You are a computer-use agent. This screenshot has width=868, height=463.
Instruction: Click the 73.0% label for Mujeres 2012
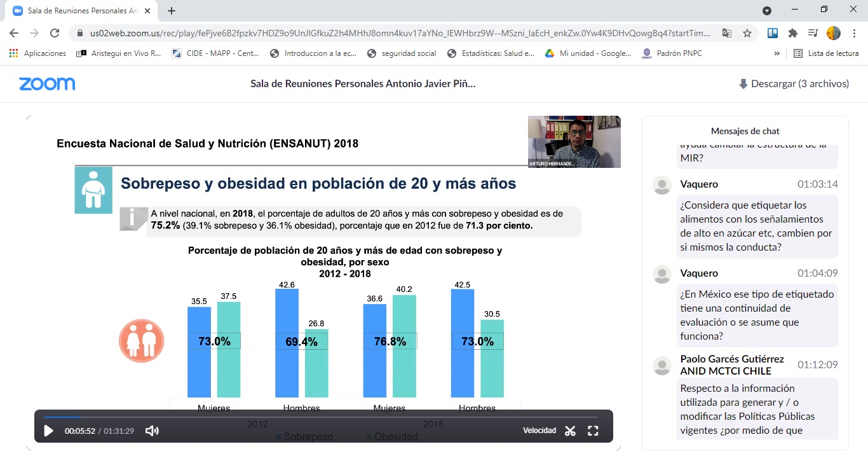pyautogui.click(x=214, y=342)
